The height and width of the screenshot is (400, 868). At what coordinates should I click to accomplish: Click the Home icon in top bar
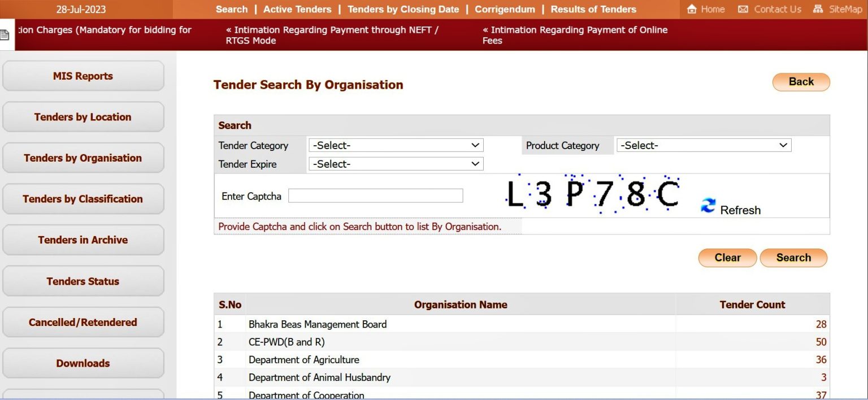coord(691,10)
